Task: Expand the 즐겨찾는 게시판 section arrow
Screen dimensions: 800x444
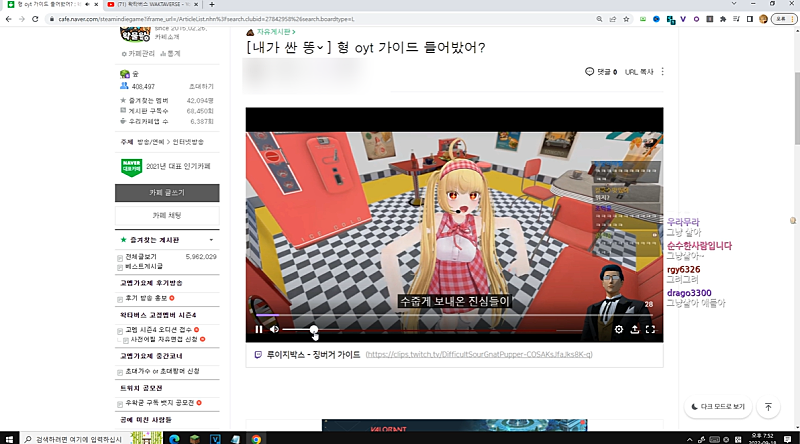Action: [211, 241]
